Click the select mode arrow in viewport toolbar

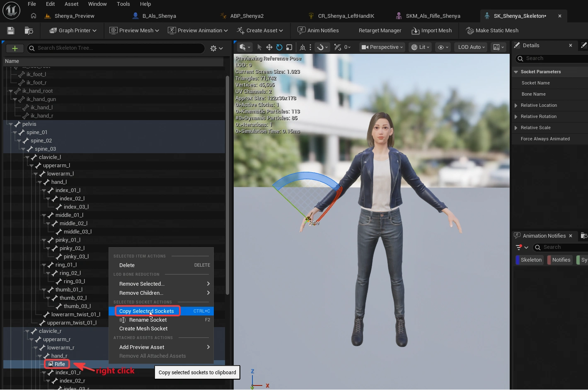click(x=259, y=47)
